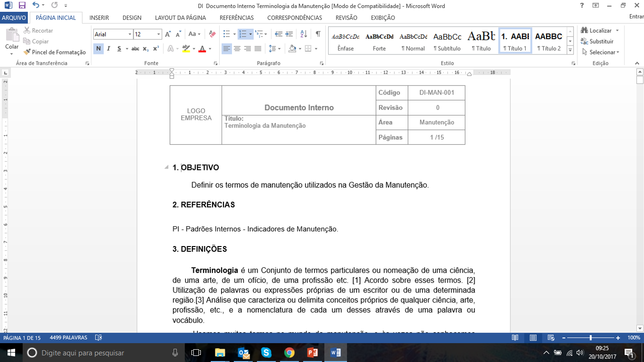Increase paragraph indent
The height and width of the screenshot is (362, 644).
coord(289,34)
